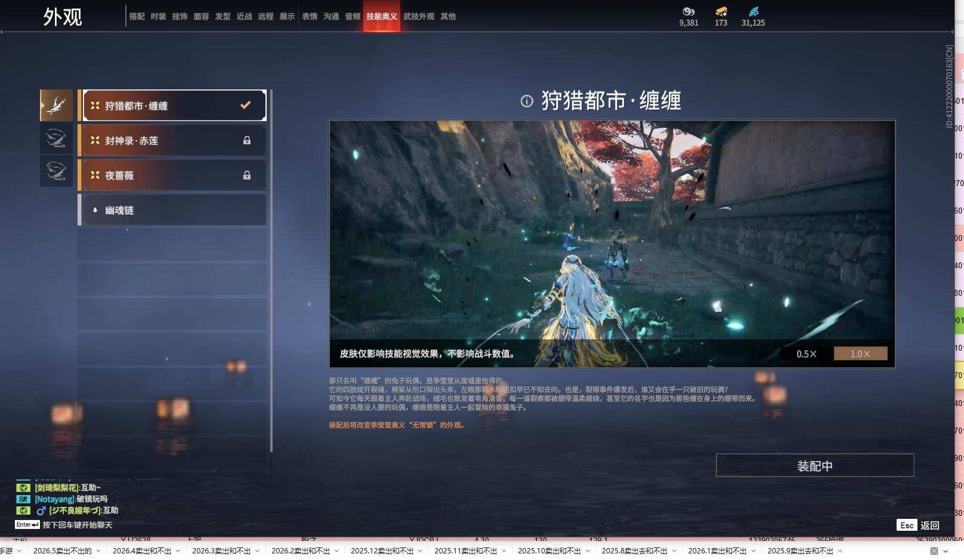Click the skill preview video
This screenshot has height=560, width=964.
coord(612,243)
